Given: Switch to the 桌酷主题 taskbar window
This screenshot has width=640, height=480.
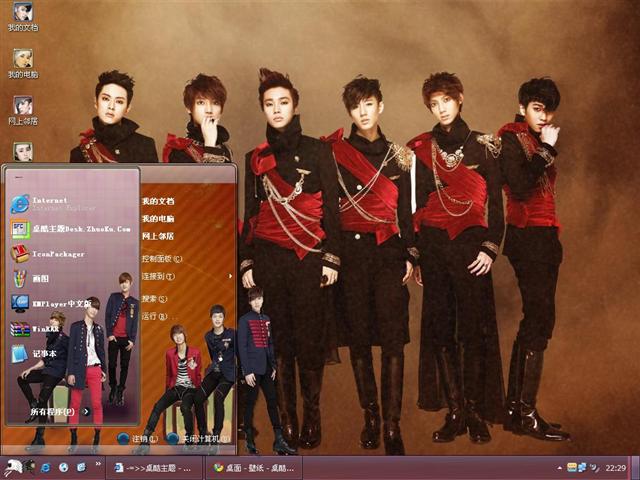Looking at the screenshot, I should click(154, 468).
